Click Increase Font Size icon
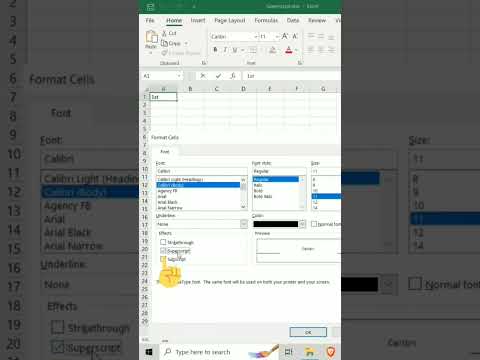Screen dimensions: 480x360 [285, 36]
